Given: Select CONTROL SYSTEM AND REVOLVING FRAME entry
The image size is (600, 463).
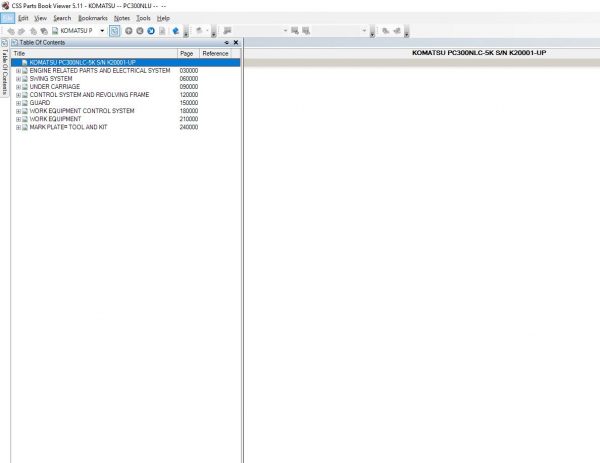Looking at the screenshot, I should coord(89,95).
